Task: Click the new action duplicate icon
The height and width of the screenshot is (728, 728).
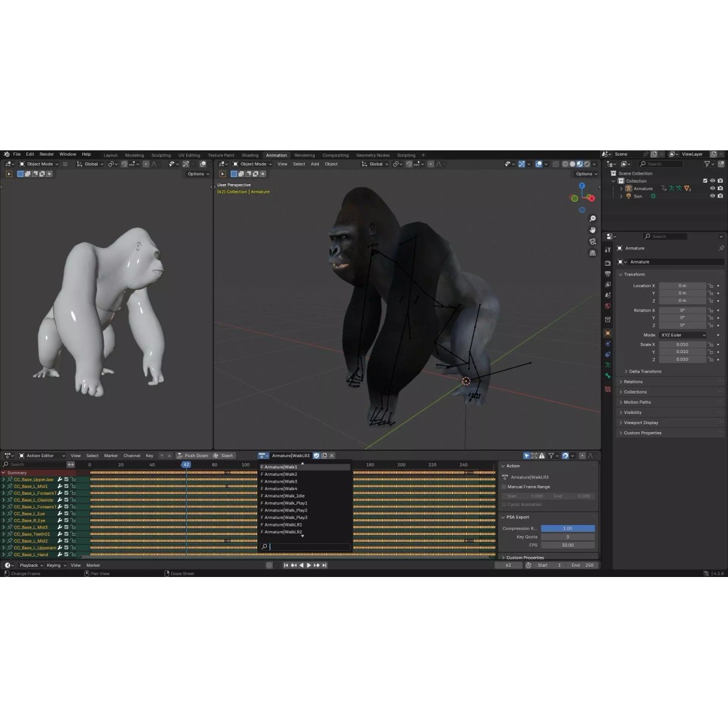Action: (x=324, y=456)
